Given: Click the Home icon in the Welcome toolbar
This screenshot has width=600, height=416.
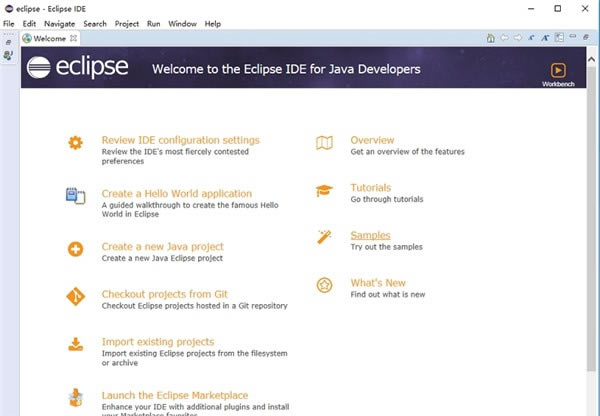Looking at the screenshot, I should (x=491, y=39).
